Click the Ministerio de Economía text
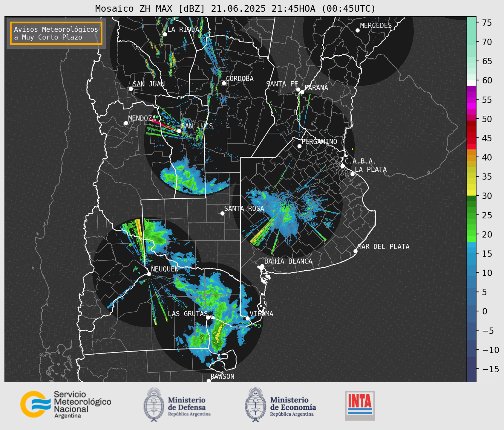 tap(293, 406)
